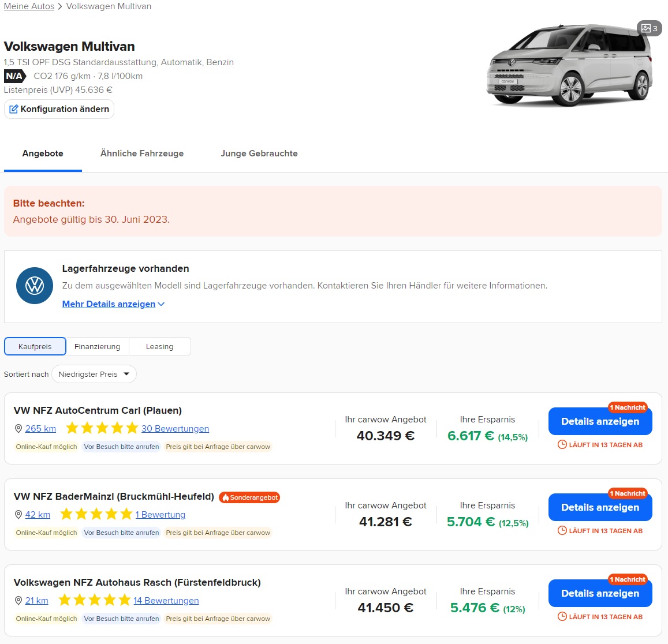Click the pencil icon on Konfiguration ändern
Screen dimensions: 668x644
tap(13, 108)
